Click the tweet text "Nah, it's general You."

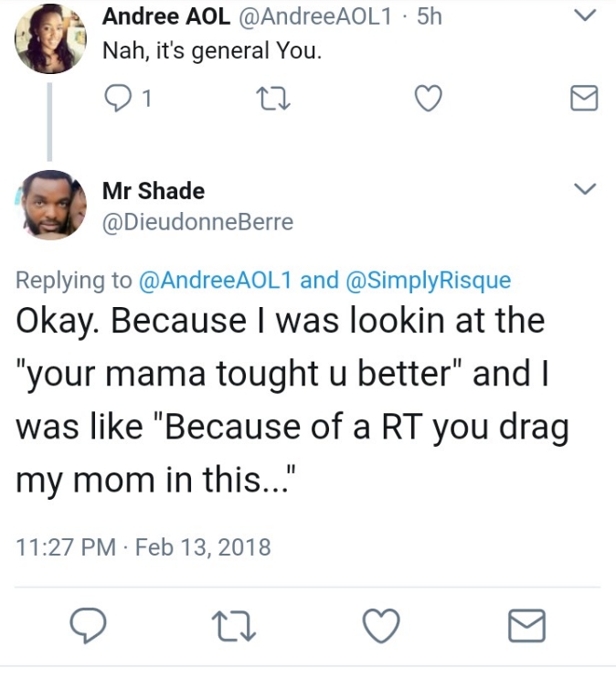click(212, 49)
